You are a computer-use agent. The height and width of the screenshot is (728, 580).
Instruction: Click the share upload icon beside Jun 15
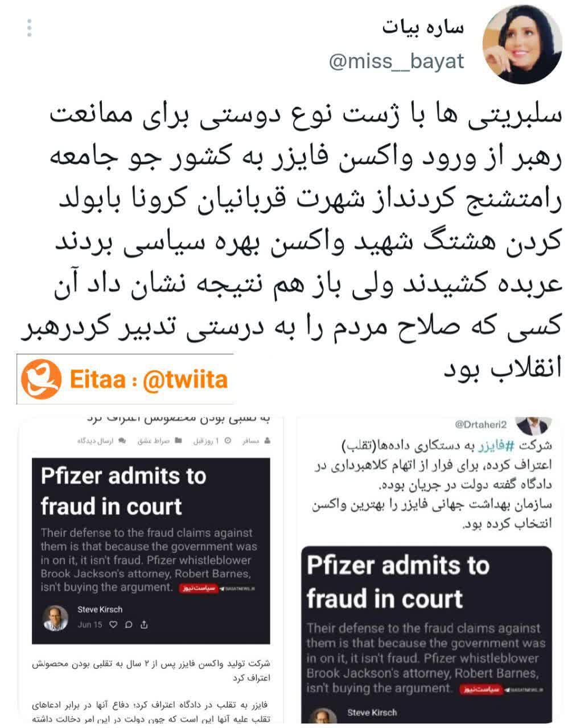pos(144,624)
